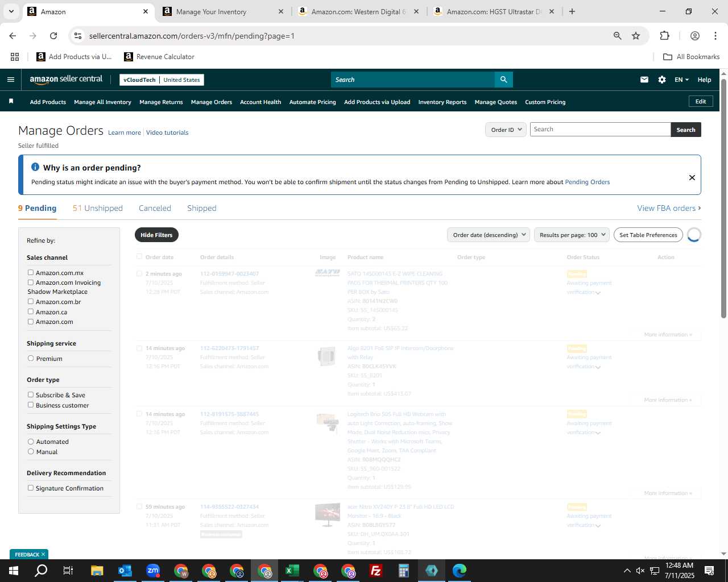This screenshot has height=582, width=728.
Task: Expand Awaiting payment verification for Logitech Brio order
Action: tap(598, 433)
